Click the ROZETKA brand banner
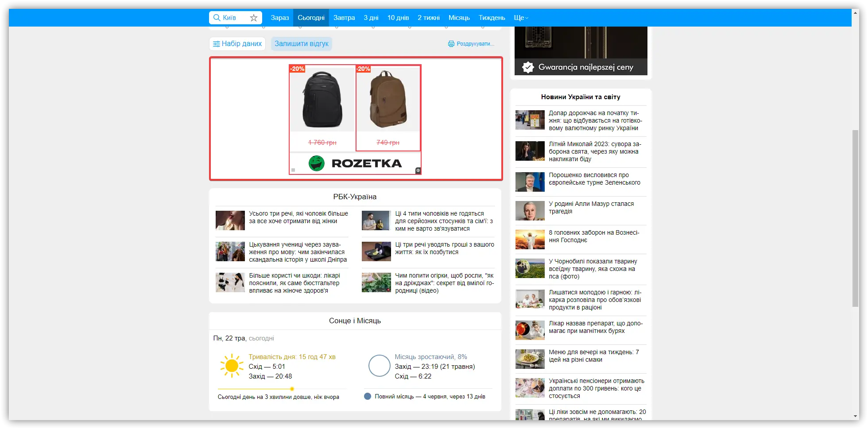 pos(355,163)
